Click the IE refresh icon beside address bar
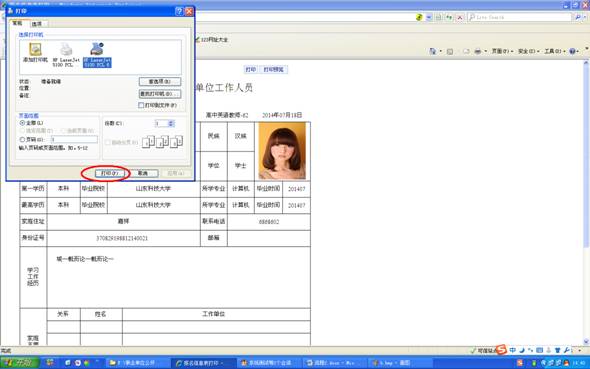590x369 pixels. pos(449,17)
